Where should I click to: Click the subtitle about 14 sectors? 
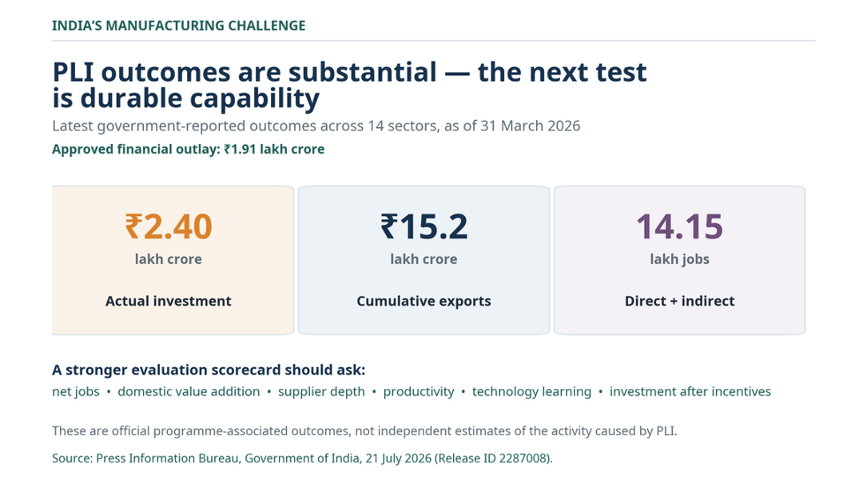tap(316, 126)
